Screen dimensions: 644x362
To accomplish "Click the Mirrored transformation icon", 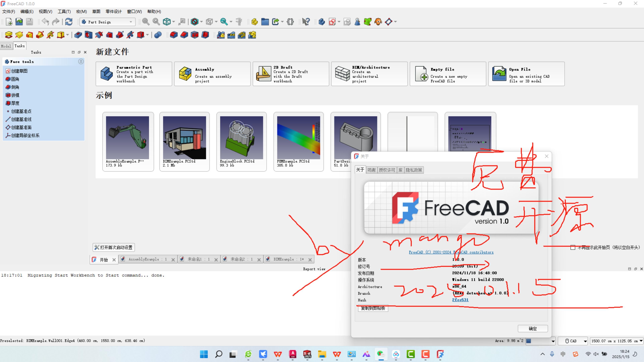I will [x=221, y=35].
